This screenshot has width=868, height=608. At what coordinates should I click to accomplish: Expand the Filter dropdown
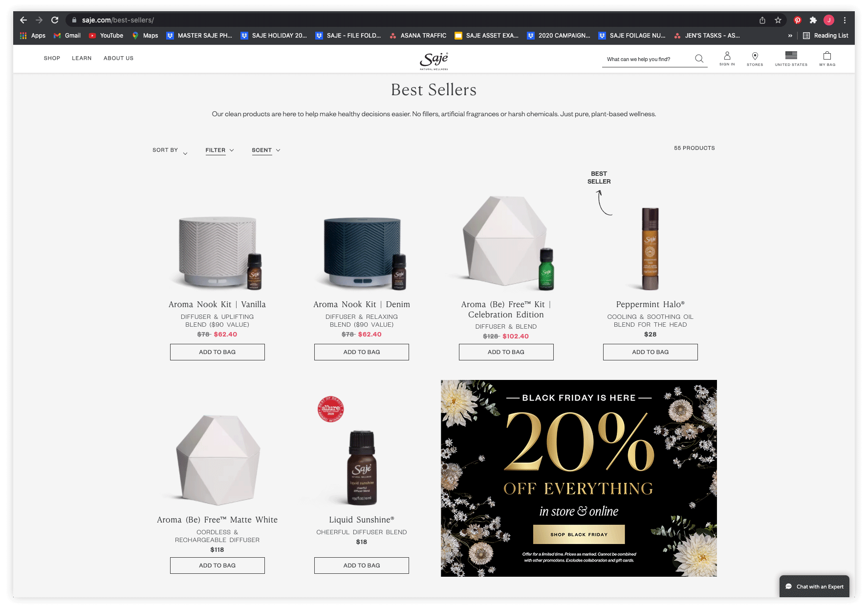(219, 150)
